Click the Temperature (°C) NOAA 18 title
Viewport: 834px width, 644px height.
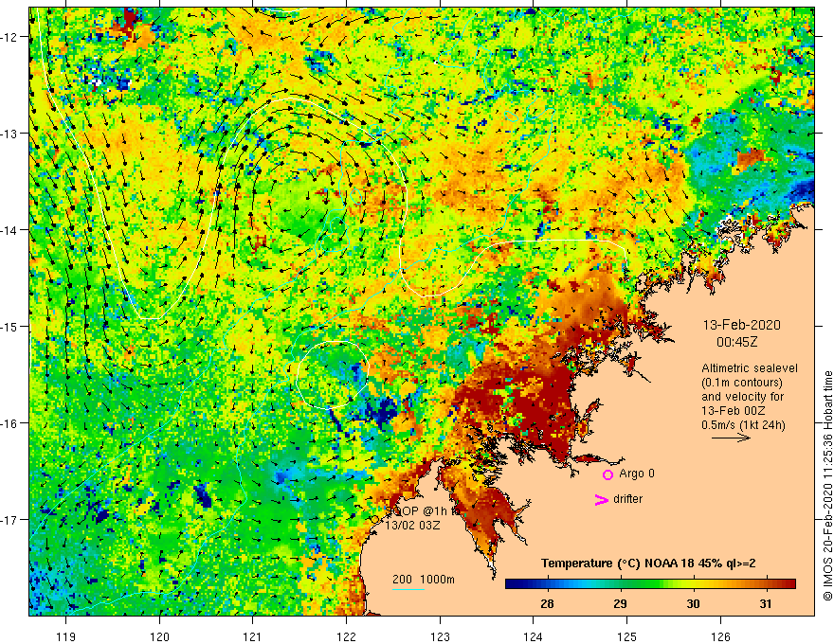click(648, 563)
